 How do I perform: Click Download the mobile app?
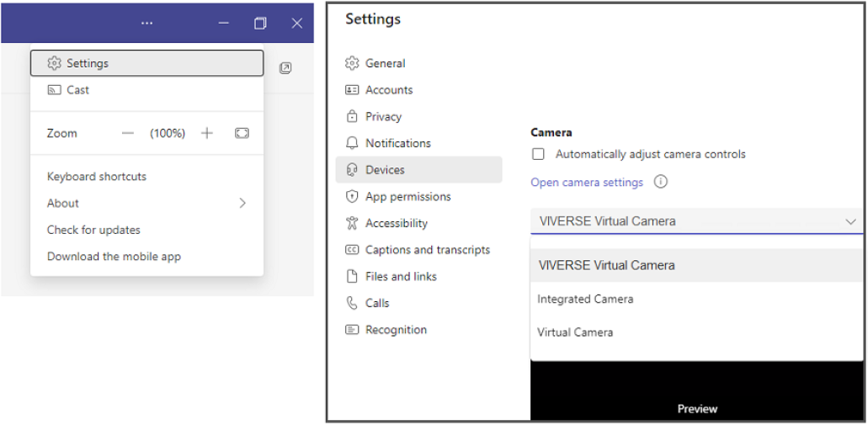click(x=114, y=256)
